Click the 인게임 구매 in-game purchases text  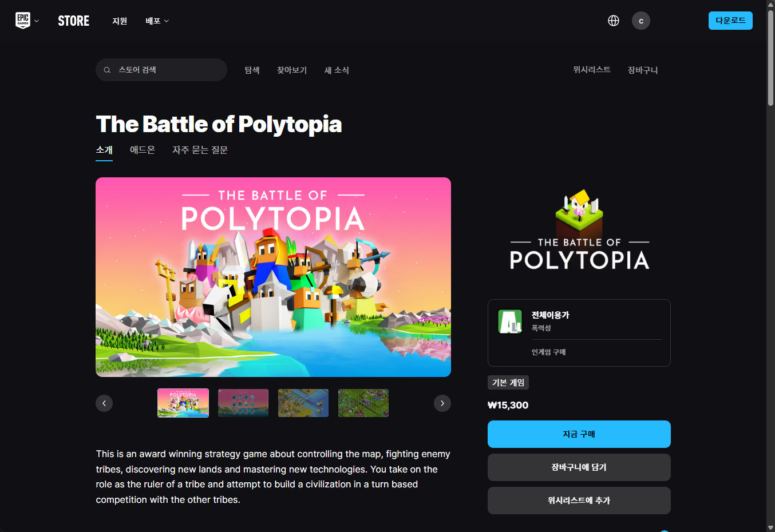point(548,352)
